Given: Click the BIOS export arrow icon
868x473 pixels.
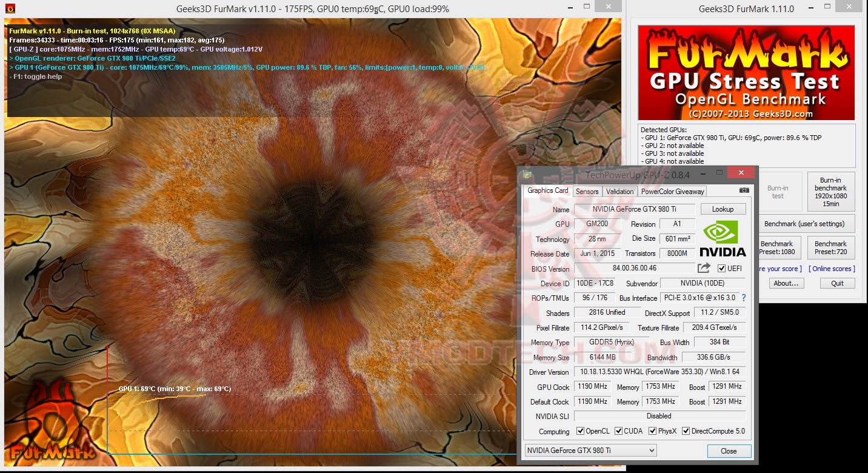Looking at the screenshot, I should 705,269.
